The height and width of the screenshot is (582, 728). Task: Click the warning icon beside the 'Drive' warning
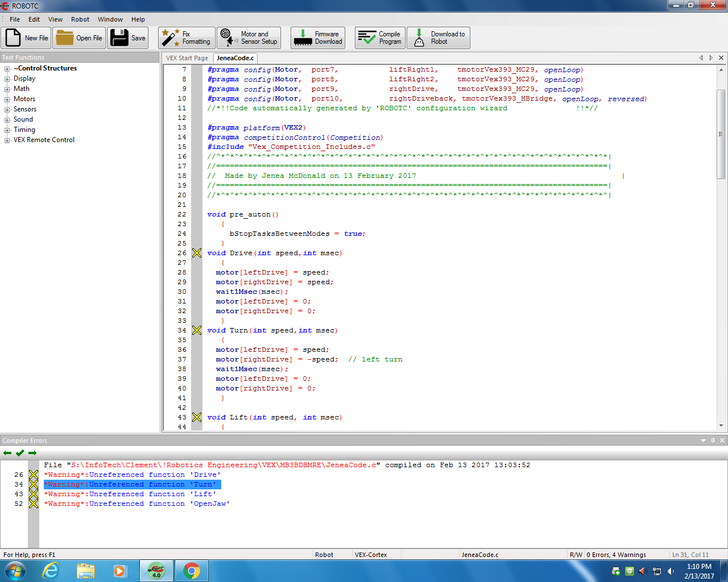click(x=34, y=475)
